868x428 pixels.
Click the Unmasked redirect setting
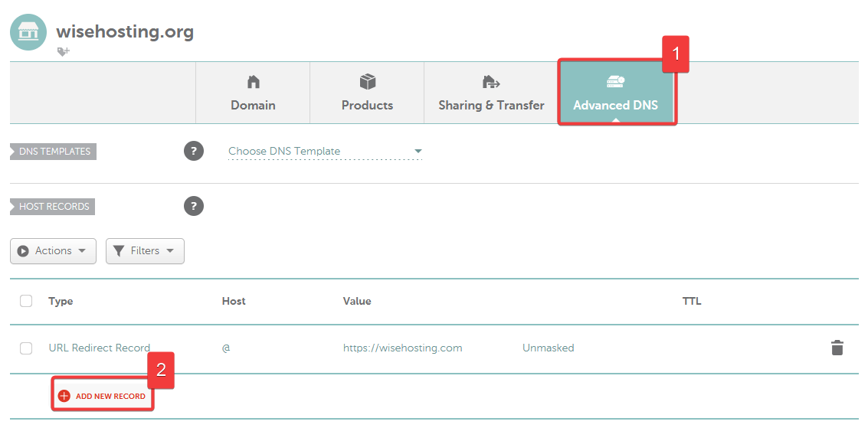point(548,348)
